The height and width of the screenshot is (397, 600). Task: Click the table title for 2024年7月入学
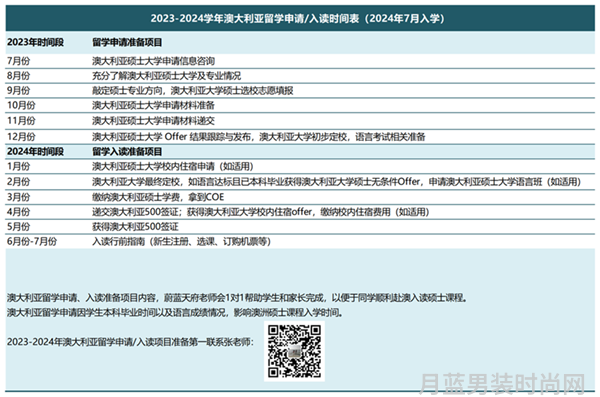pos(297,18)
